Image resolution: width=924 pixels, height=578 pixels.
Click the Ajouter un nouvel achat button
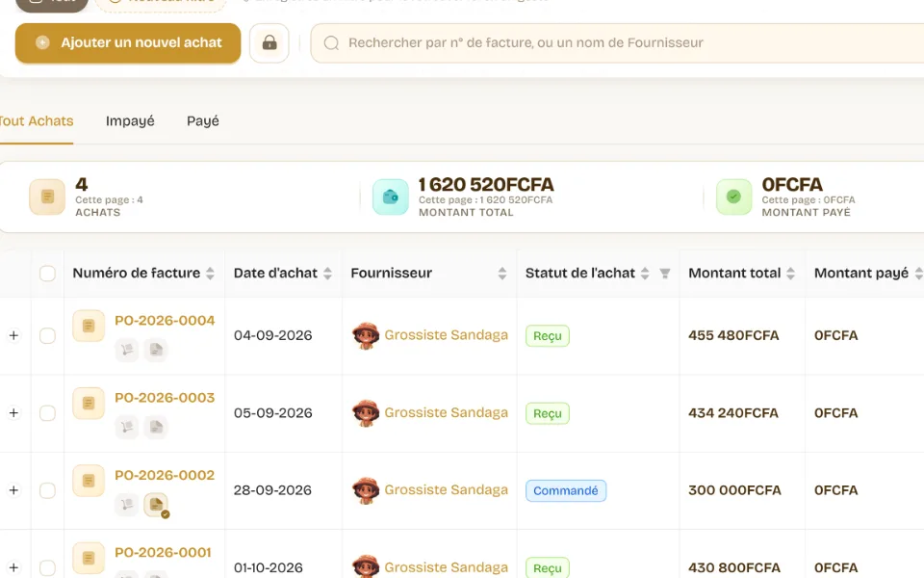128,43
